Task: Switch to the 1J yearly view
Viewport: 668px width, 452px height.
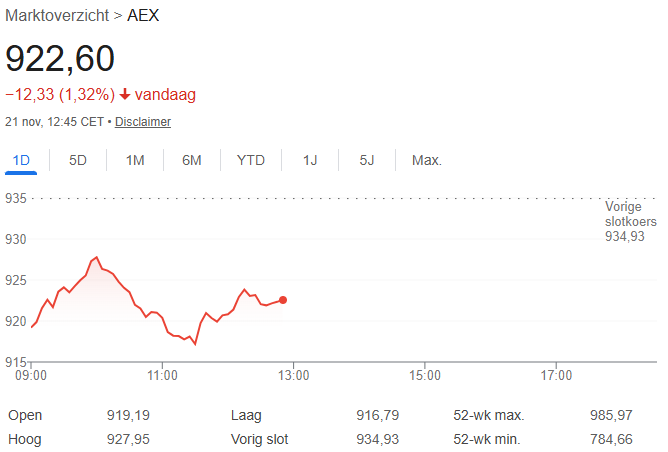Action: tap(310, 160)
